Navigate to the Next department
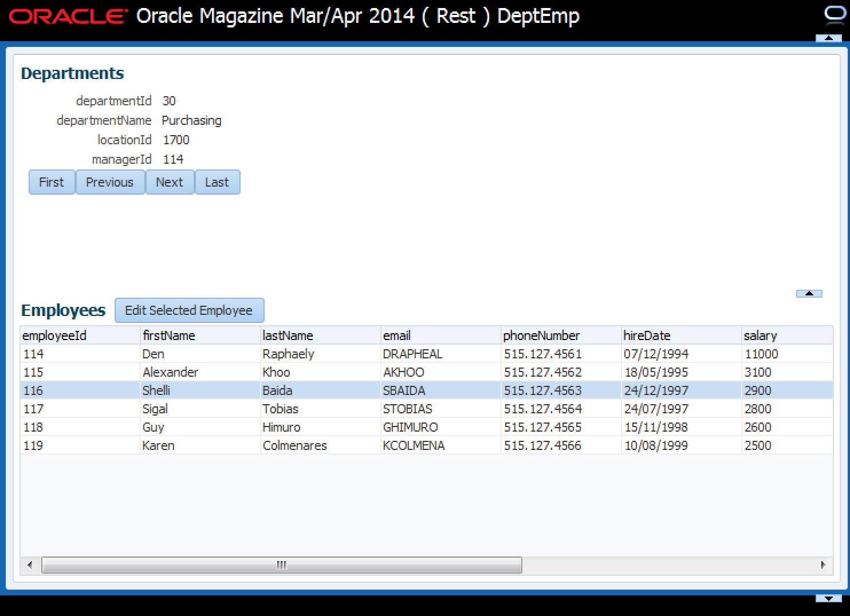The width and height of the screenshot is (850, 616). coord(170,182)
